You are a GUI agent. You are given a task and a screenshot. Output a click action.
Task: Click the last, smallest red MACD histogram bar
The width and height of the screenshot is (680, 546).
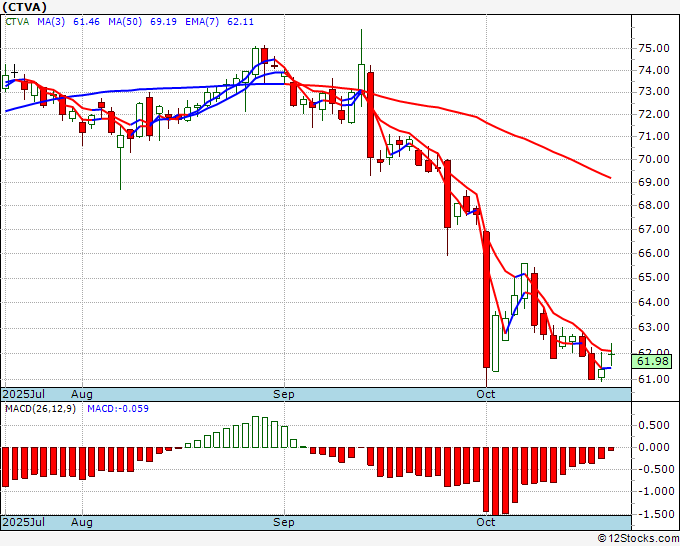[x=611, y=449]
